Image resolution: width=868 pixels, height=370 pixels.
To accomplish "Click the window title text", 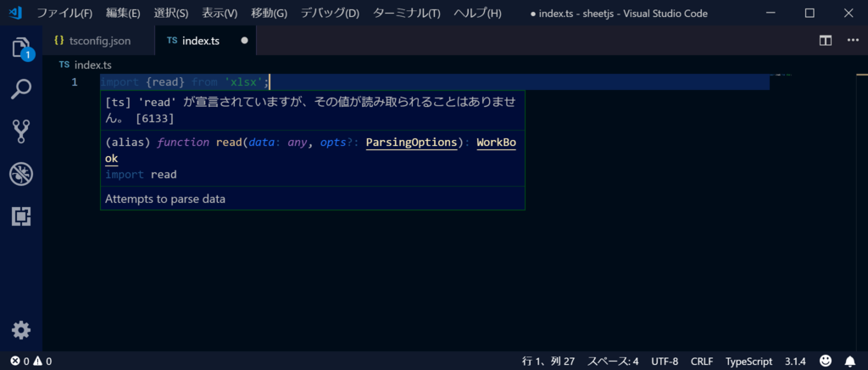I will [618, 14].
